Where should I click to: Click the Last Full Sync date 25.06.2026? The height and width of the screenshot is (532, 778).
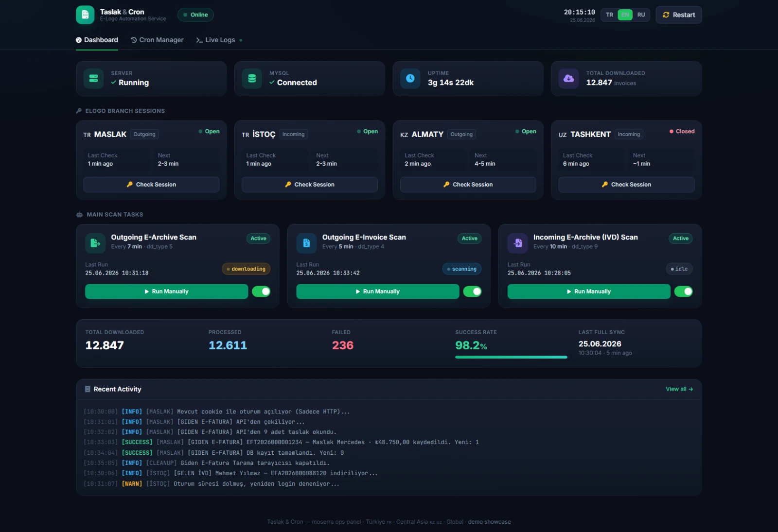[600, 344]
